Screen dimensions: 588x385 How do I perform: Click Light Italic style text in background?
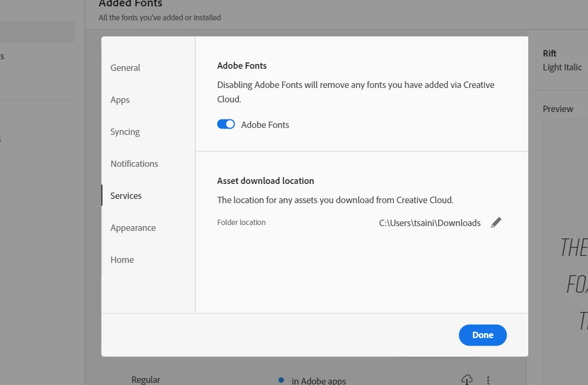click(x=562, y=68)
